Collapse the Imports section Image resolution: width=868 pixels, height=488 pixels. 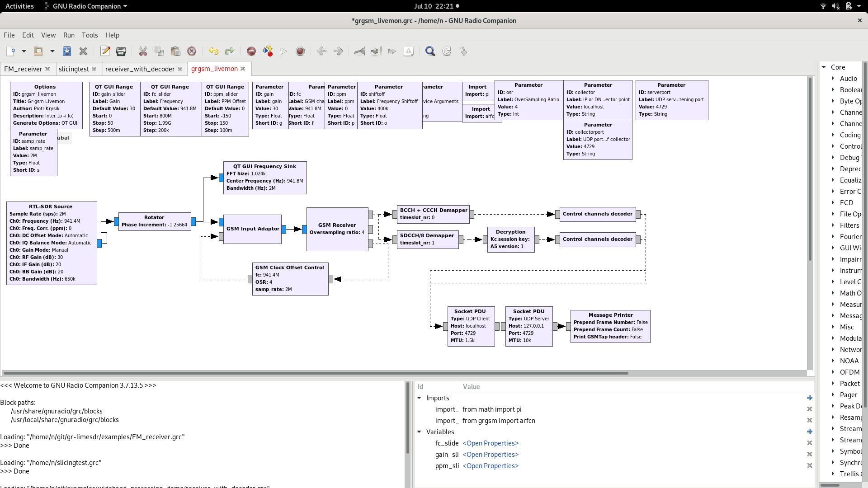[419, 398]
